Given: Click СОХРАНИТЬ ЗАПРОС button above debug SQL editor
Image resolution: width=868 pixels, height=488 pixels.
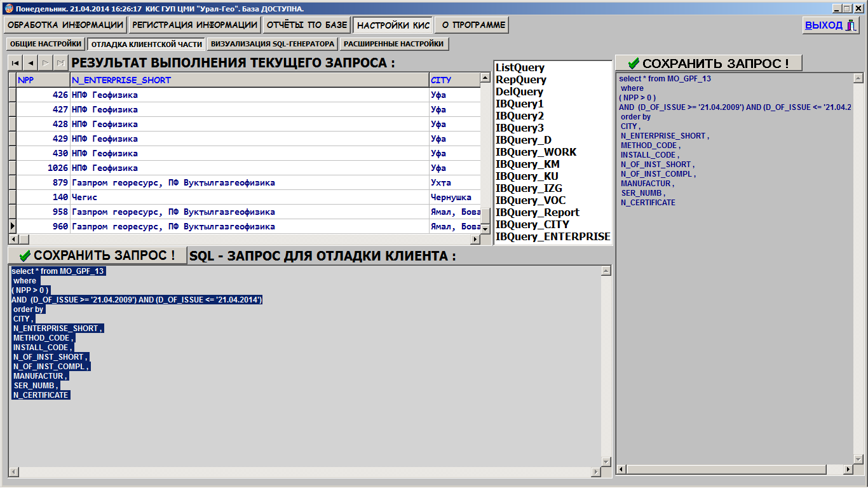Looking at the screenshot, I should click(x=98, y=255).
